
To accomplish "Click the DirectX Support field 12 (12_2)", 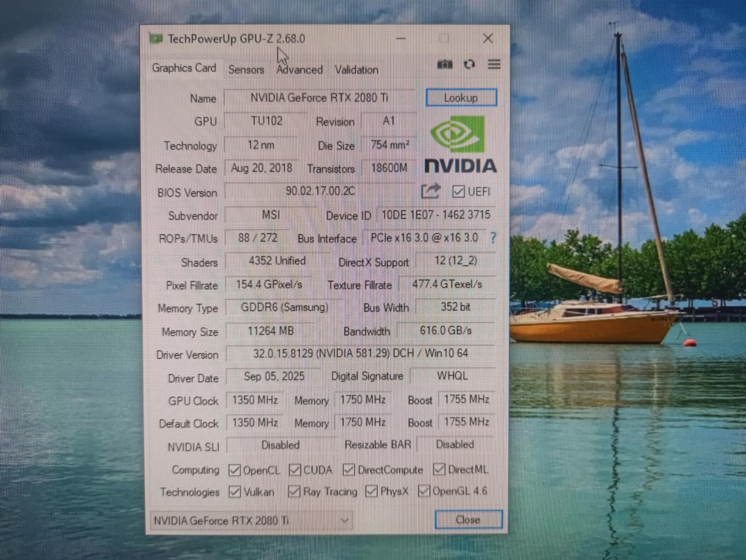I will [x=456, y=261].
